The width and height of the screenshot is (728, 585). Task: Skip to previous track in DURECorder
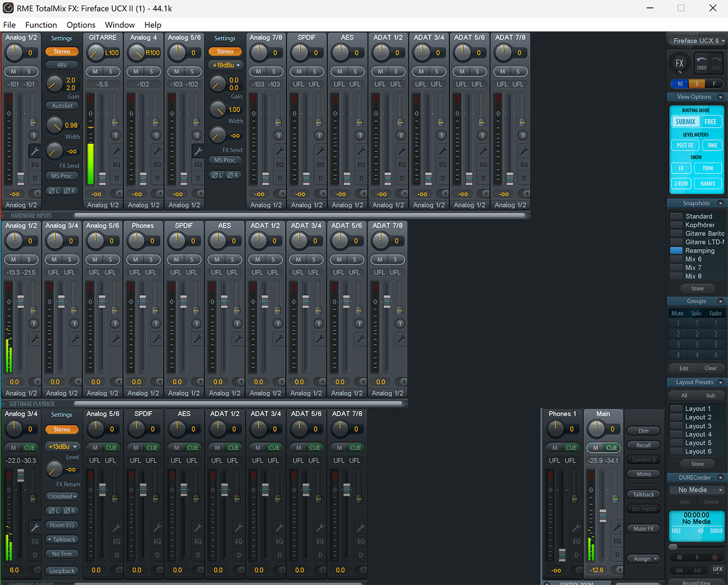pos(679,570)
